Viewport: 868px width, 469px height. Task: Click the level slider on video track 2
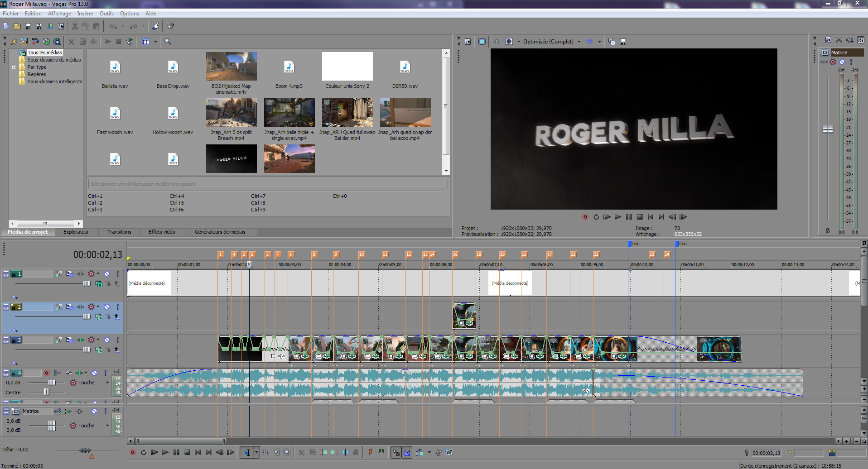86,317
